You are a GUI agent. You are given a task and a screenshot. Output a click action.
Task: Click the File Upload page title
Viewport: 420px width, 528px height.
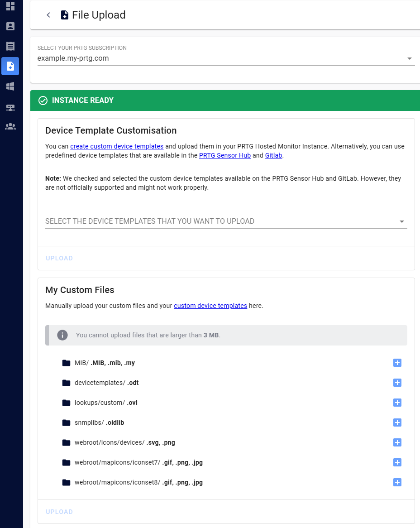99,15
